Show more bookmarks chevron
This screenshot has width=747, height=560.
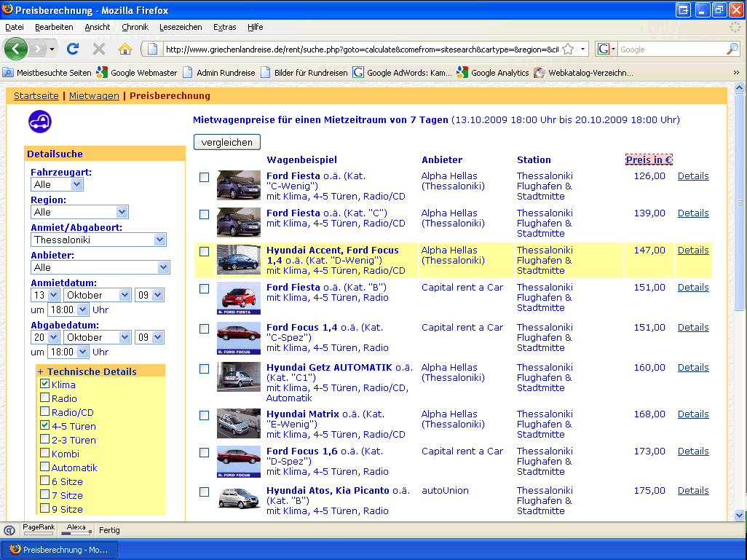click(x=736, y=72)
